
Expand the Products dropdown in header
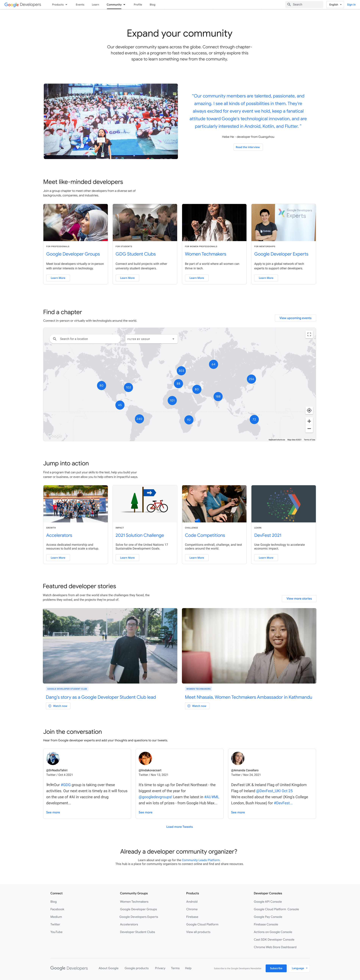(x=60, y=5)
